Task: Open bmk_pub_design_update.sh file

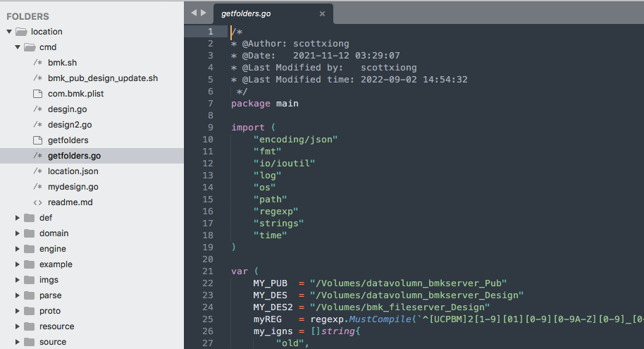Action: coord(103,78)
